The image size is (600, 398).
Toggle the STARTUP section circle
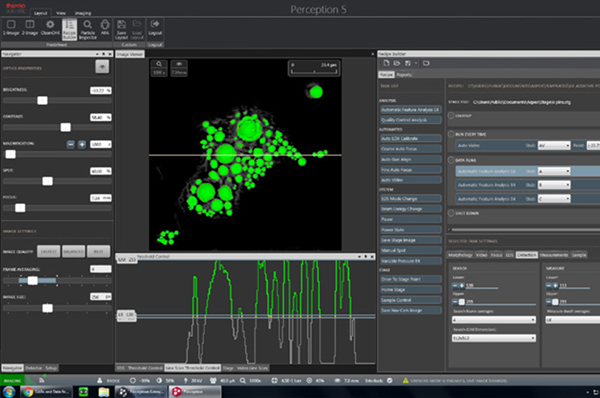[451, 116]
